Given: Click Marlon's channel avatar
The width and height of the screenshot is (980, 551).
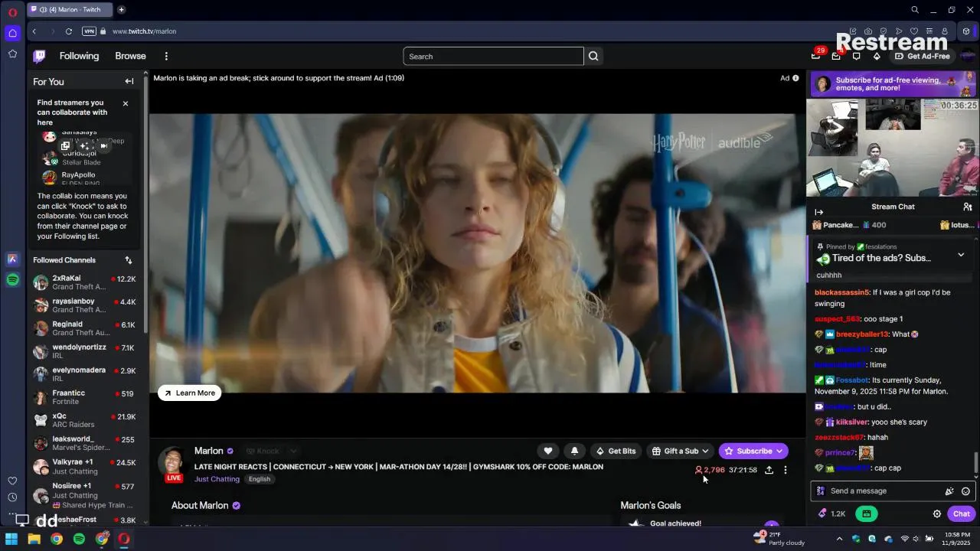Looking at the screenshot, I should [174, 461].
